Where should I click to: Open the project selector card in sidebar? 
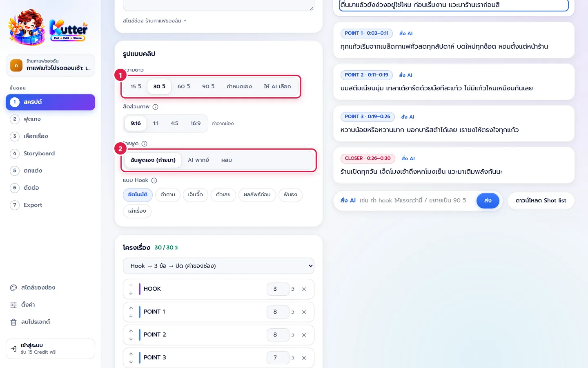coord(50,65)
